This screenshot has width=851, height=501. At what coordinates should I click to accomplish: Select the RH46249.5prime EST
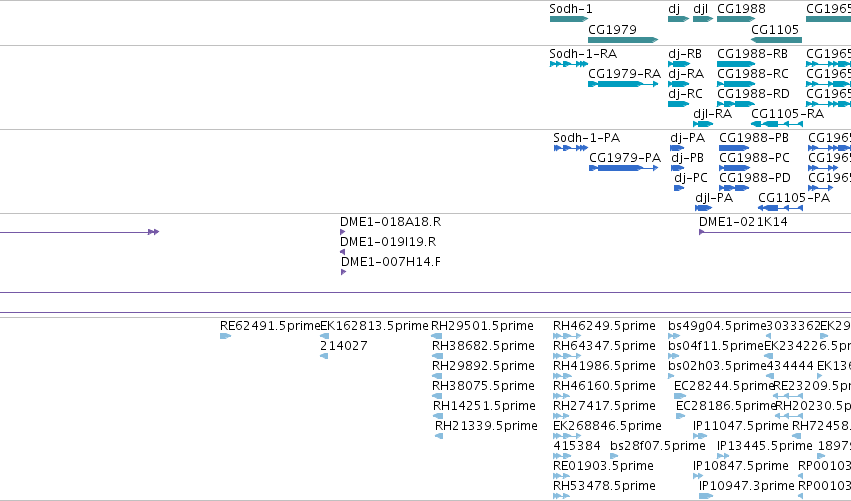(x=567, y=337)
